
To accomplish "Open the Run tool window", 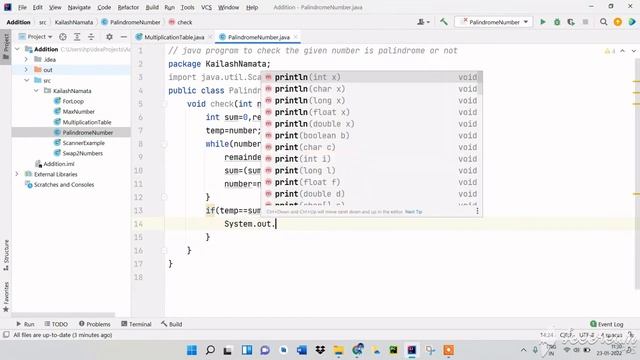I will pos(25,324).
